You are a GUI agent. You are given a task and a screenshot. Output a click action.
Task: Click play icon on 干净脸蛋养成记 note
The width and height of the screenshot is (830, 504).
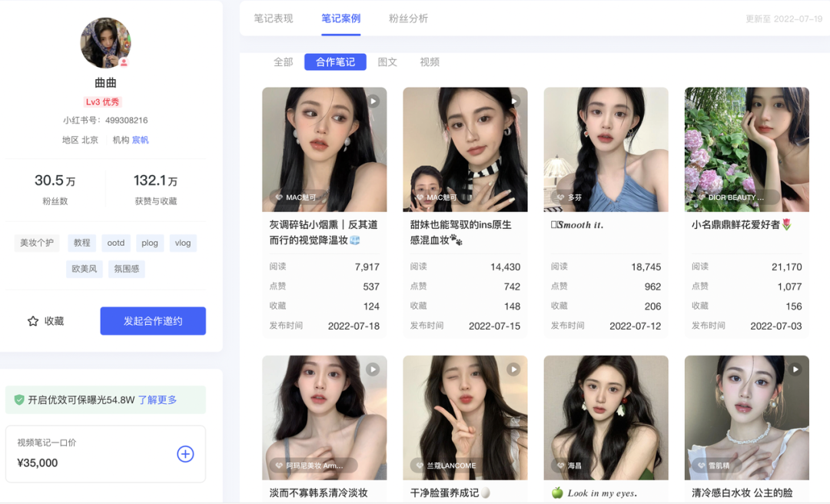pos(513,370)
